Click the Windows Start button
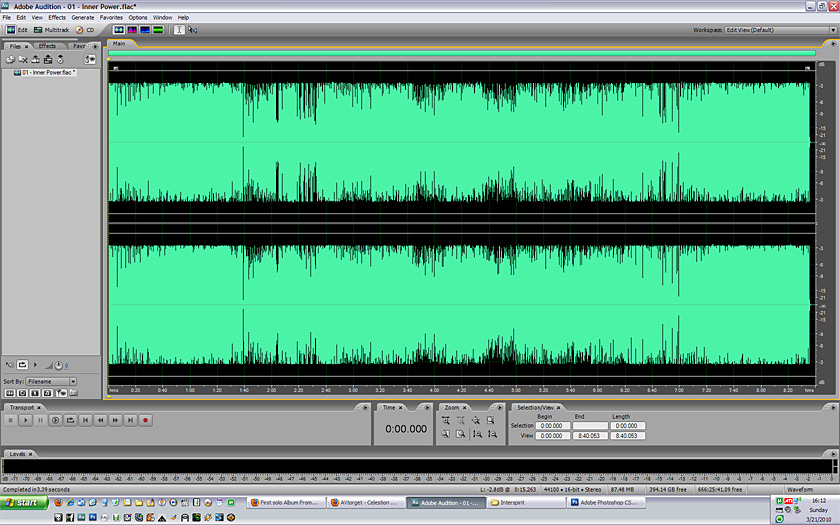The image size is (840, 525). (x=22, y=503)
